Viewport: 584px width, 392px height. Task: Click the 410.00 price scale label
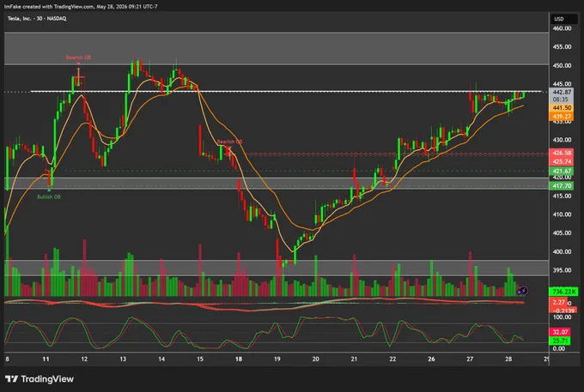(562, 214)
